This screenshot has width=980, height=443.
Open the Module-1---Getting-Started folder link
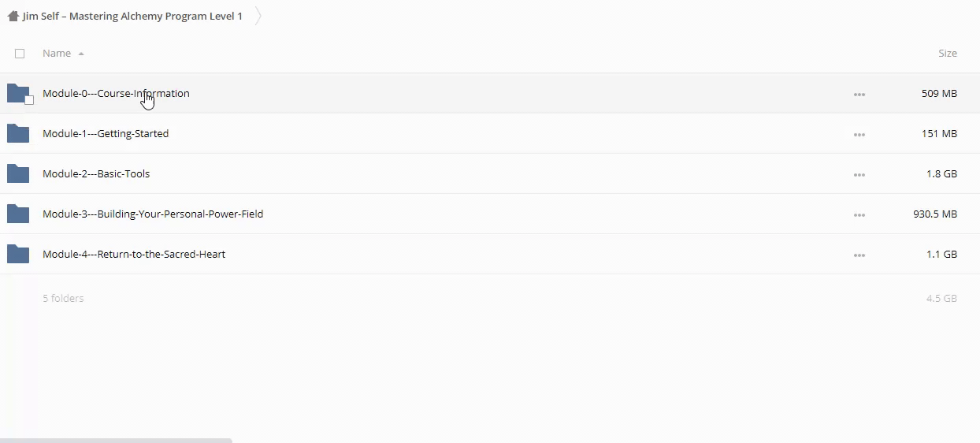(106, 133)
